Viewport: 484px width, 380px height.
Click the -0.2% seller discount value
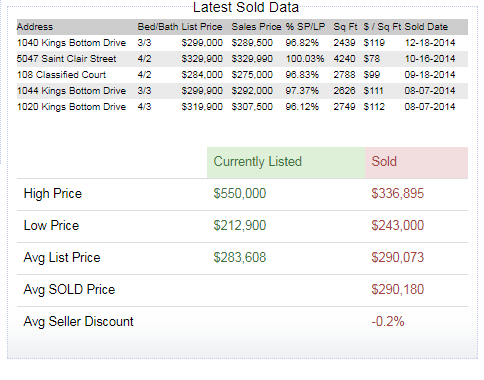388,322
